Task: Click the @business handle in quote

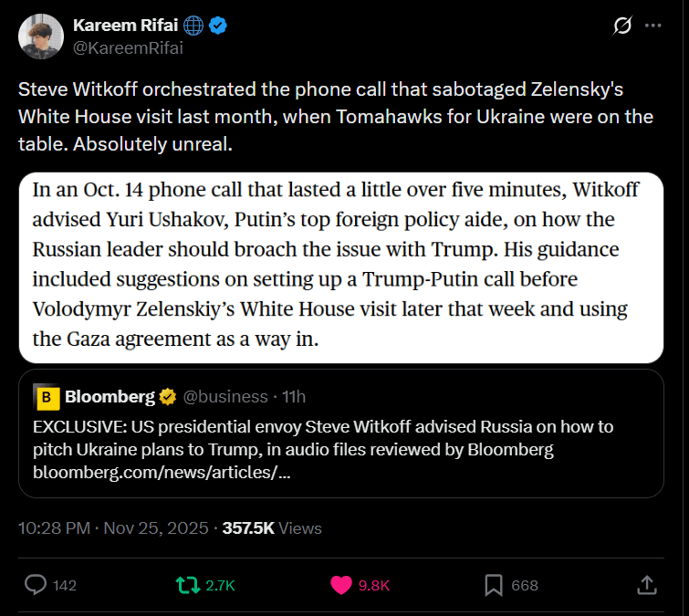Action: click(225, 396)
